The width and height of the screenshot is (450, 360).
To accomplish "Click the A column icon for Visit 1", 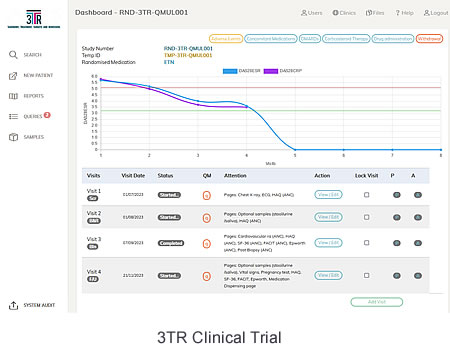I will pos(418,195).
